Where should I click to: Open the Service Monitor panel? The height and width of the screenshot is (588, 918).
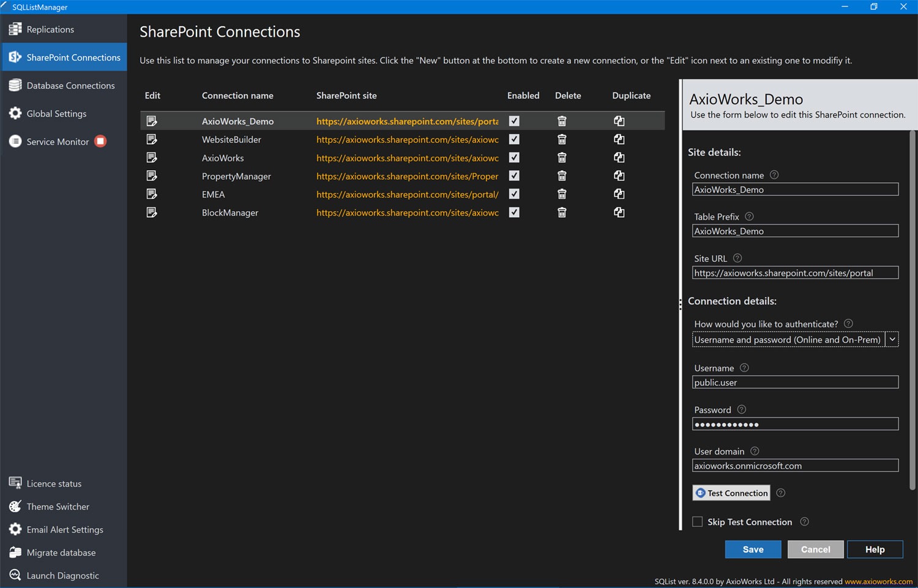55,141
